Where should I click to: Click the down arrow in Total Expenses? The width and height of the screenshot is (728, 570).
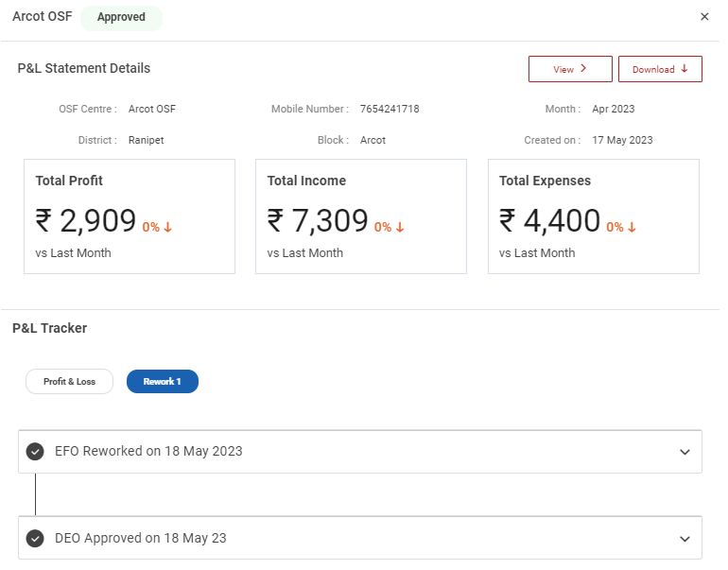click(632, 227)
